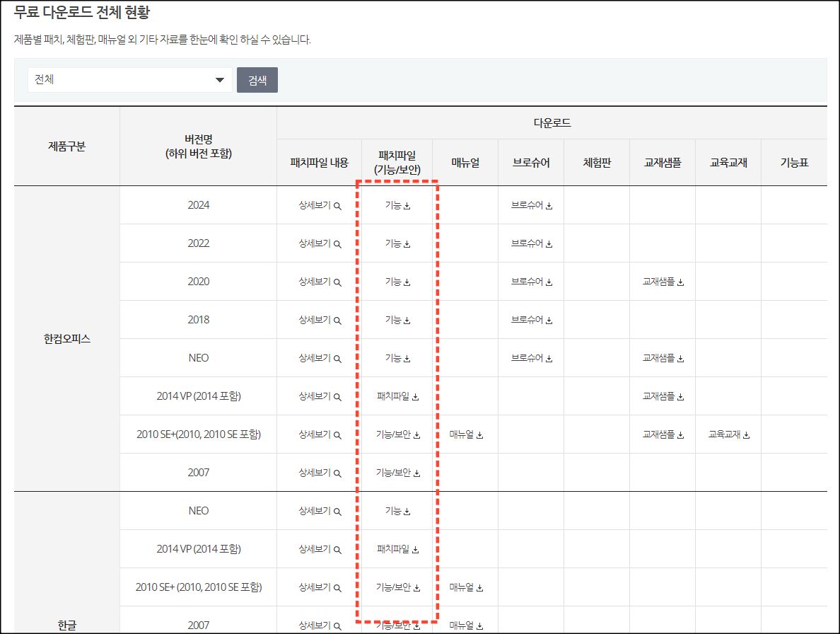Download the 기능 patch for version 2022
840x634 pixels.
[x=397, y=243]
